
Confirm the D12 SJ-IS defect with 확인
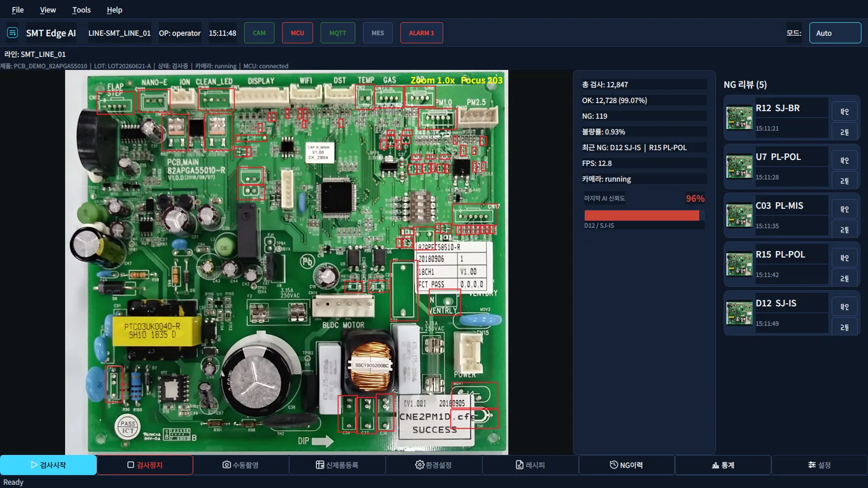[x=845, y=307]
